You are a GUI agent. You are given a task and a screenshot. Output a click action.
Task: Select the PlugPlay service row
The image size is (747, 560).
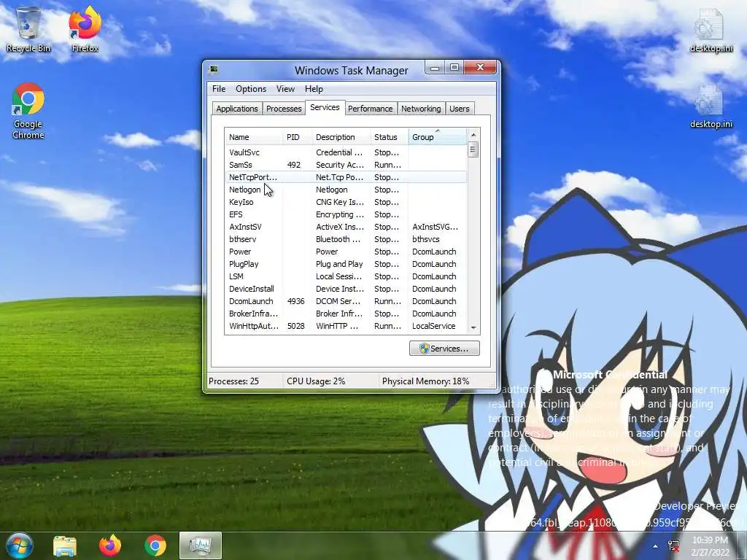[345, 264]
